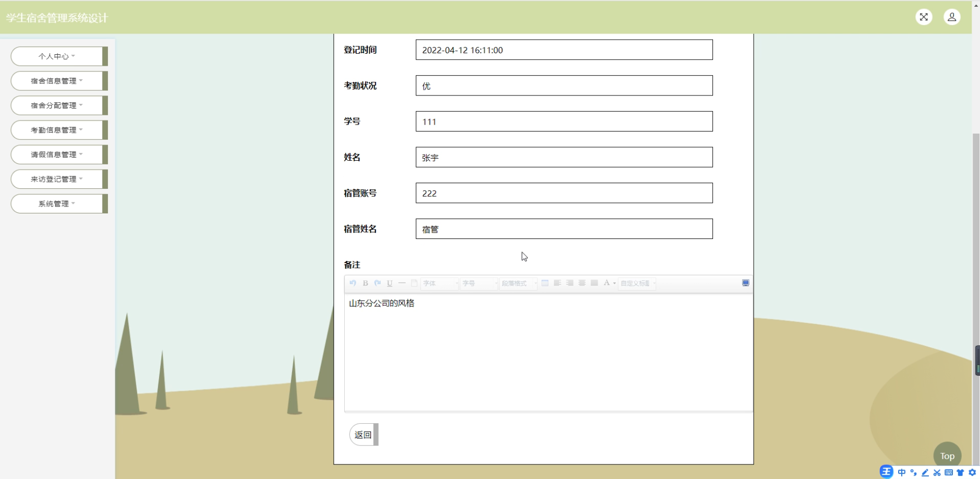980x479 pixels.
Task: Insert a horizontal line via editor toolbar
Action: pyautogui.click(x=402, y=283)
